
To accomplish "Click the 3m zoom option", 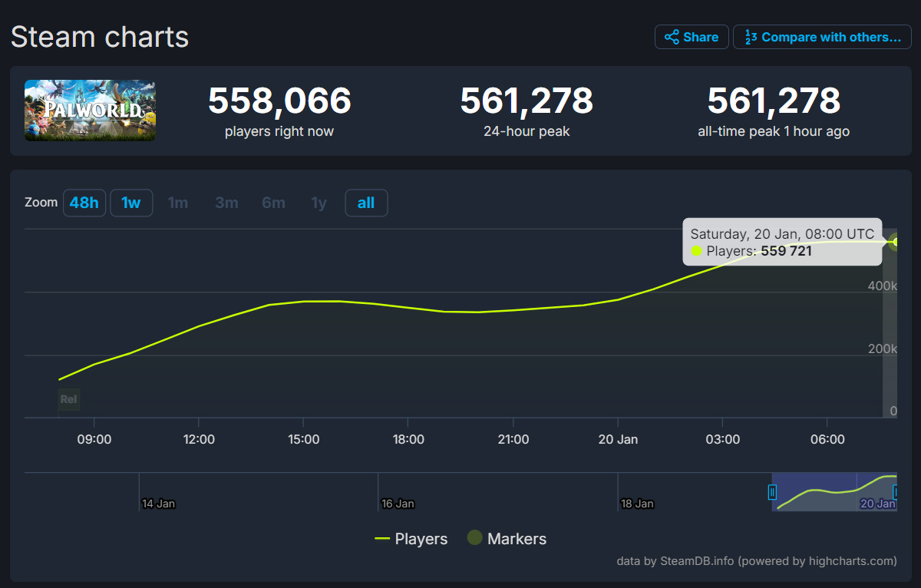I will (x=226, y=203).
